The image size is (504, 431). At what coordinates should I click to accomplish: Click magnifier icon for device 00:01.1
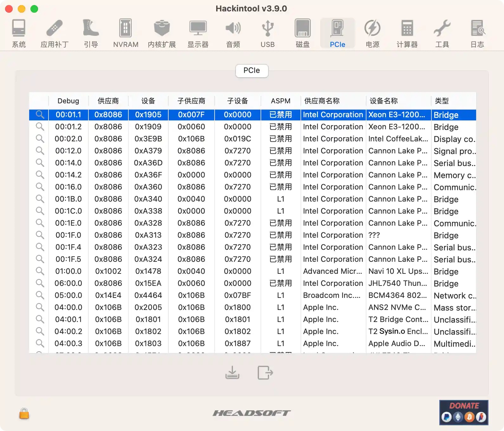click(x=40, y=114)
